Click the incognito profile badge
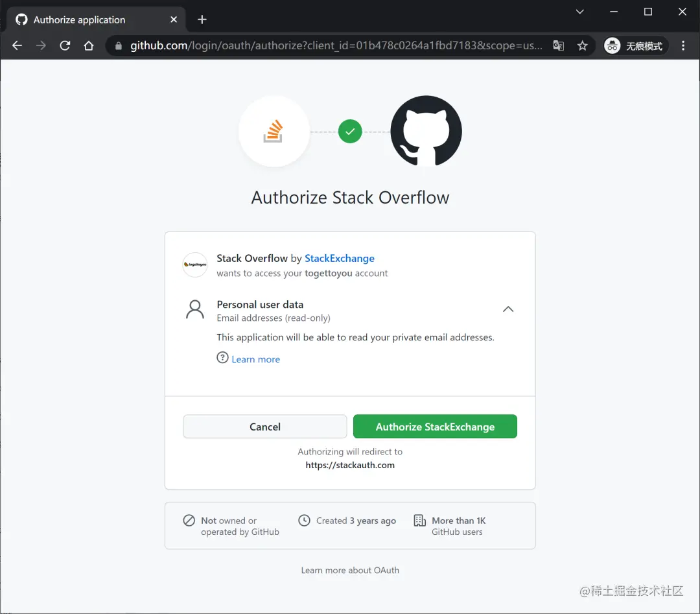Screen dimensions: 700x614 [x=636, y=45]
